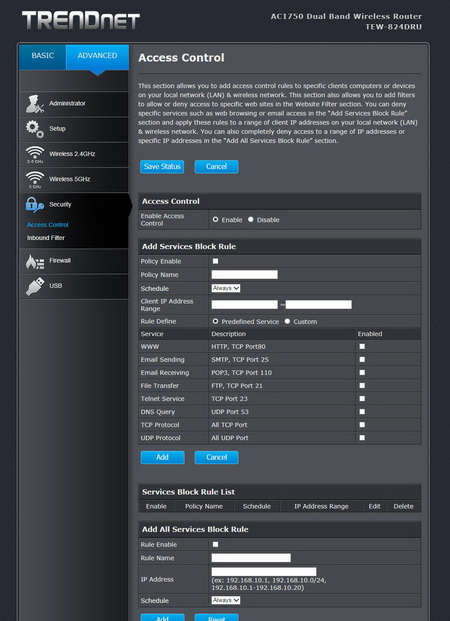The height and width of the screenshot is (621, 450).
Task: Check the Policy Enable checkbox
Action: (215, 261)
